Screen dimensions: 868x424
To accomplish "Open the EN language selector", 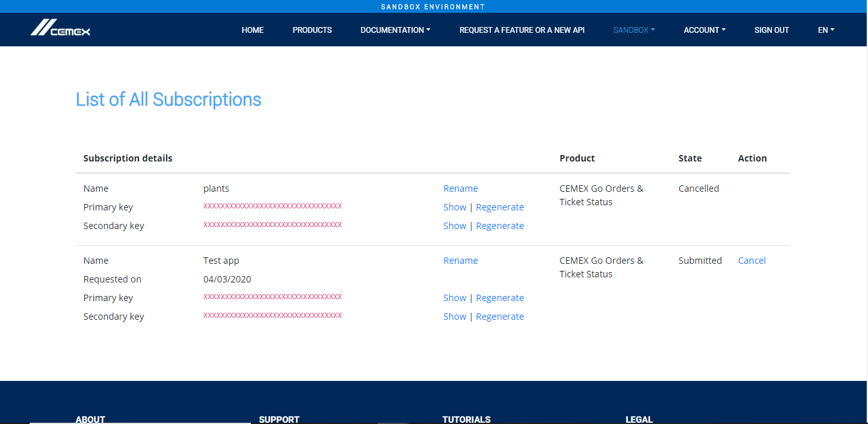I will (826, 30).
